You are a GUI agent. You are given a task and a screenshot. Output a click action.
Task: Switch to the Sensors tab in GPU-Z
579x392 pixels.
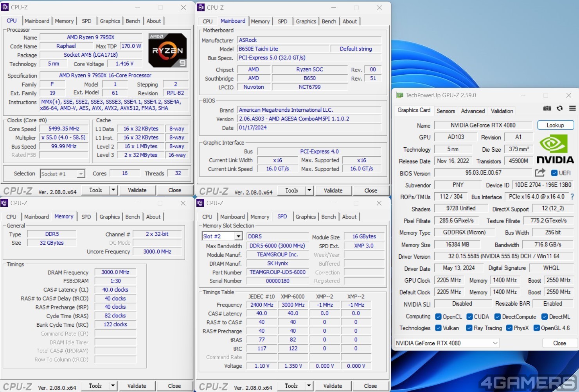[x=446, y=111]
